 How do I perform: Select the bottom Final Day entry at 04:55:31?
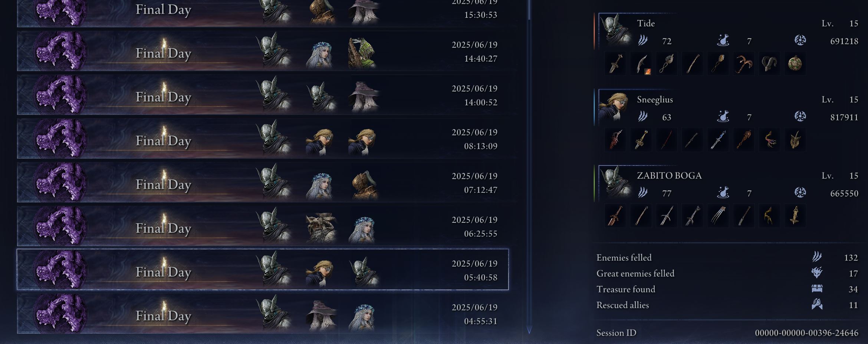point(263,313)
